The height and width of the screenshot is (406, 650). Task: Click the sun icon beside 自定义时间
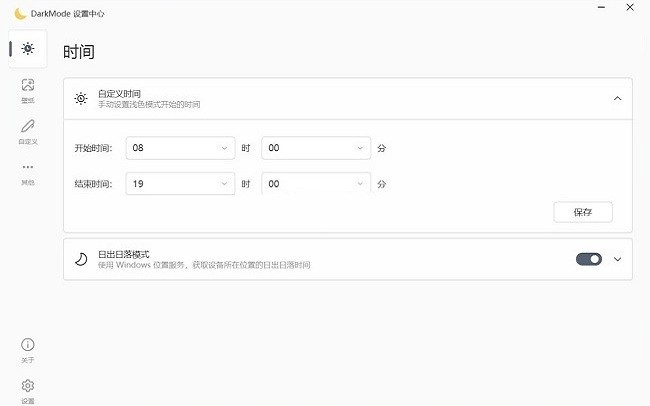pos(81,98)
